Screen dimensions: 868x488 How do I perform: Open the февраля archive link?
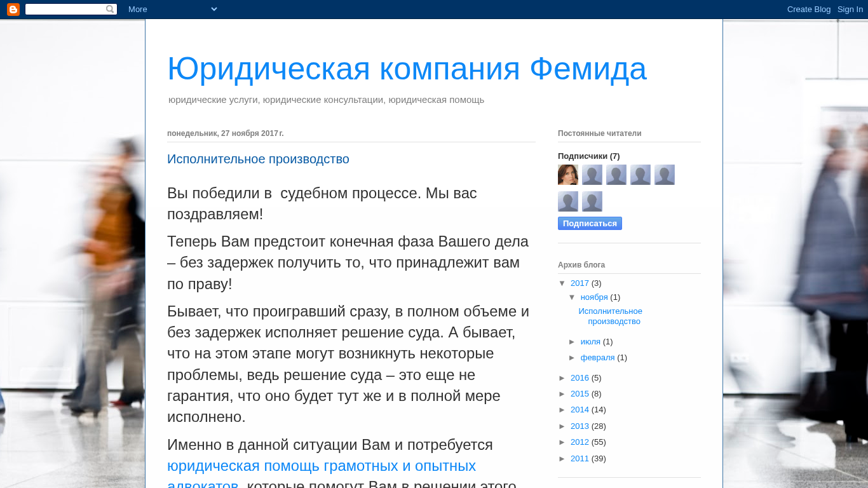[x=597, y=358]
